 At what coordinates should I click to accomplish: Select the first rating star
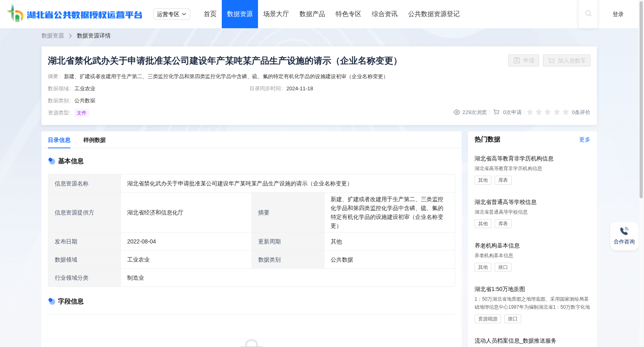point(530,112)
